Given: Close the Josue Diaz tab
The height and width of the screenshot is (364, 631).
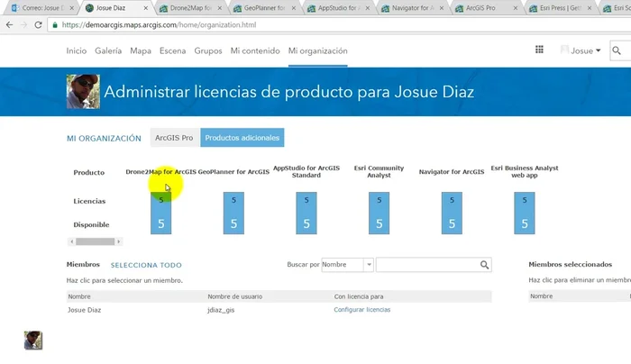Looking at the screenshot, I should [x=146, y=7].
